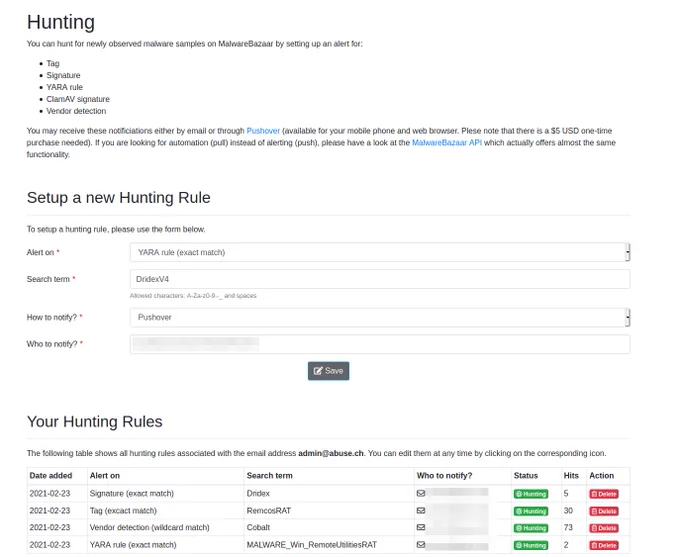Image resolution: width=680 pixels, height=557 pixels.
Task: Click the Allowed characters hint text
Action: coord(193,295)
